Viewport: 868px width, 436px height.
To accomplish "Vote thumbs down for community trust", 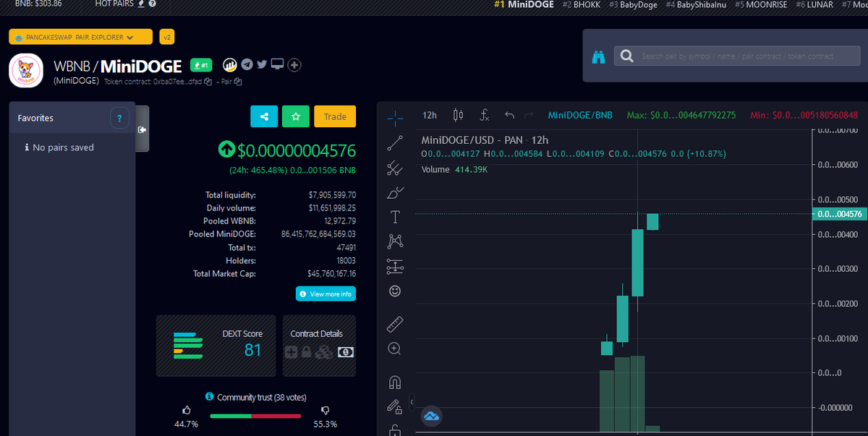I will (x=325, y=410).
